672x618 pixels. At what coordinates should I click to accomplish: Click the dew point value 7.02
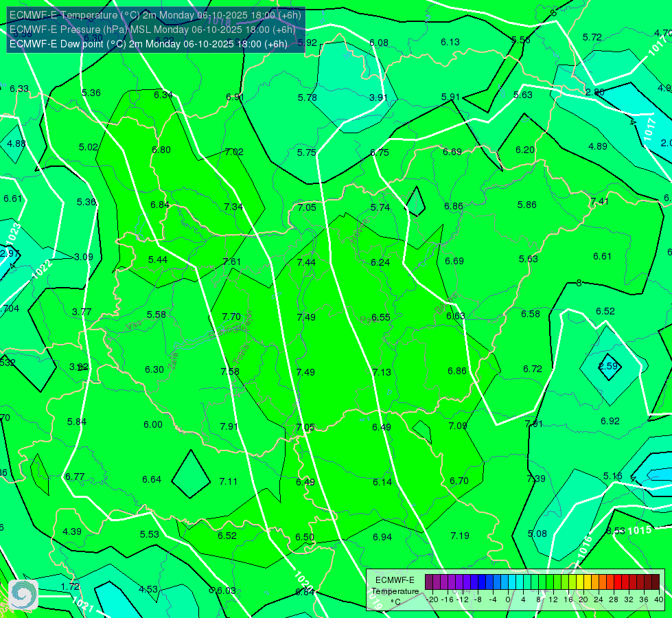click(234, 152)
